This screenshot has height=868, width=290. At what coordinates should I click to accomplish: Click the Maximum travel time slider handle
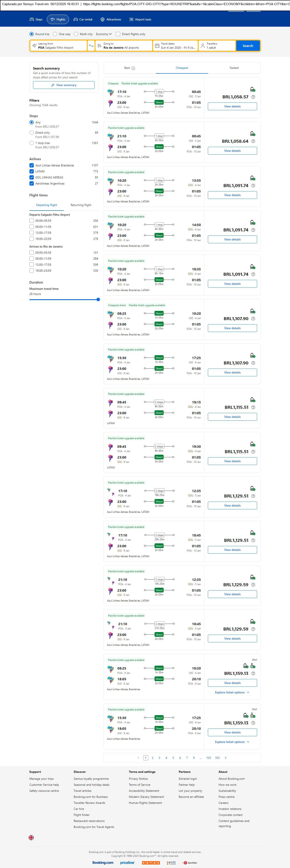click(x=98, y=299)
